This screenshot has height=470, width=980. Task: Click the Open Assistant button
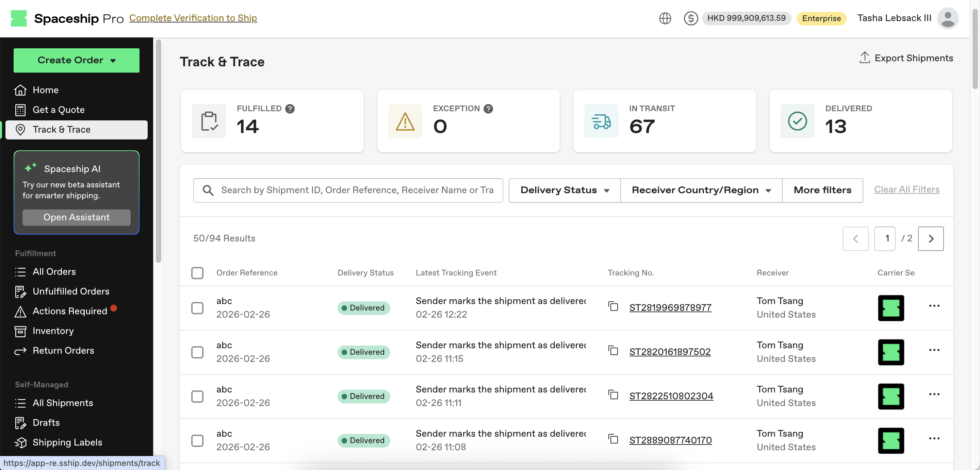tap(76, 217)
